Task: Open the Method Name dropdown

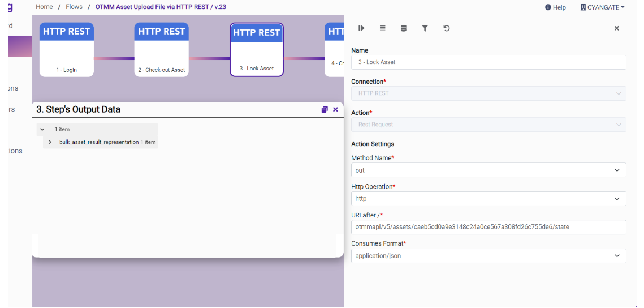Action: (x=488, y=170)
